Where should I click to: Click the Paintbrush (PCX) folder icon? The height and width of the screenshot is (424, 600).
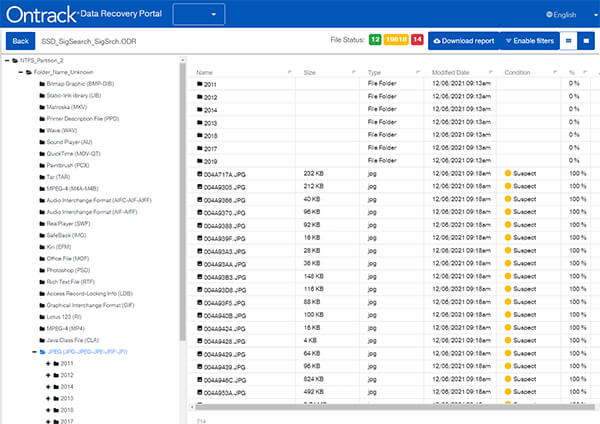coord(42,165)
